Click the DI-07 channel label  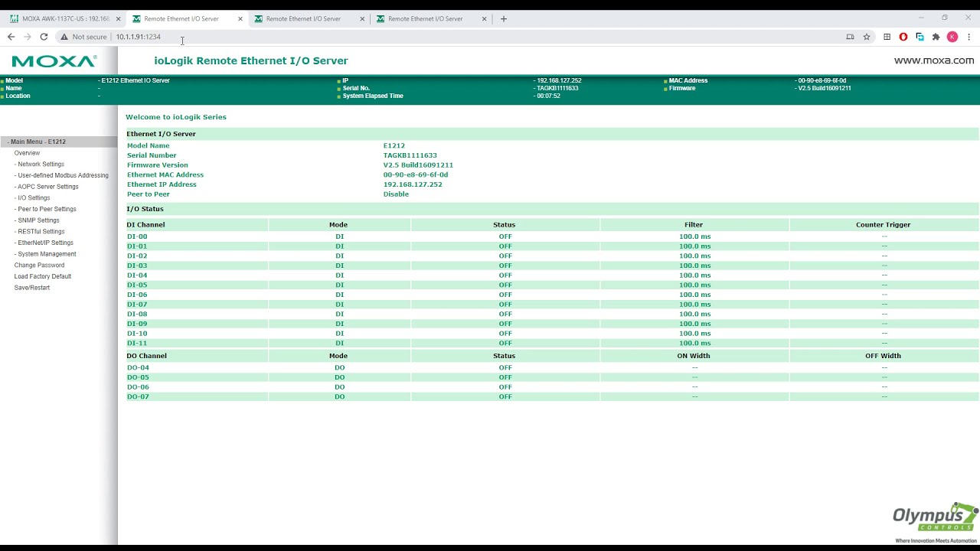[137, 305]
